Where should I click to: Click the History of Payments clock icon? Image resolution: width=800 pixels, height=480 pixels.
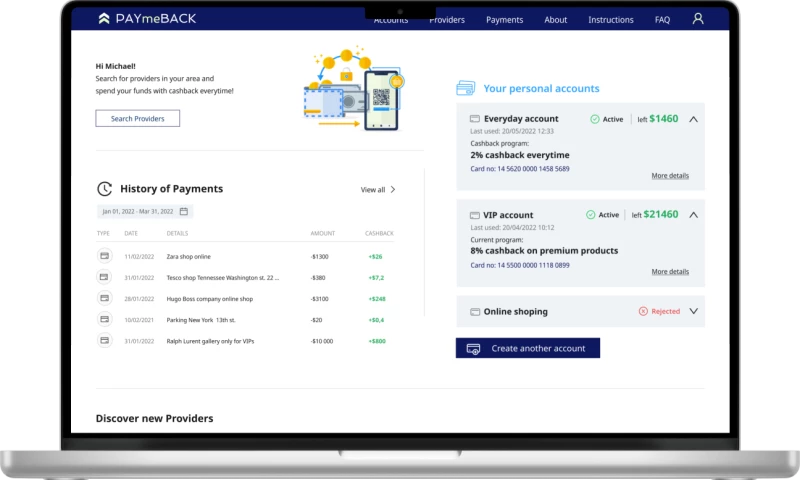[105, 189]
